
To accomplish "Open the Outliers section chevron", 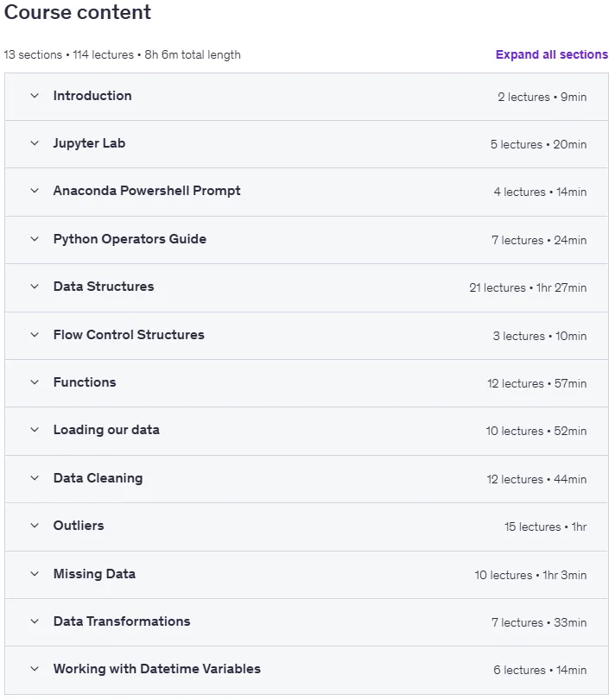I will [x=35, y=526].
